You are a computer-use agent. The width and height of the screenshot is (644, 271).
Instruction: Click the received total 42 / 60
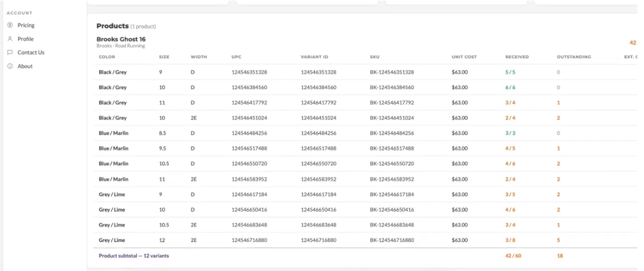tap(513, 256)
